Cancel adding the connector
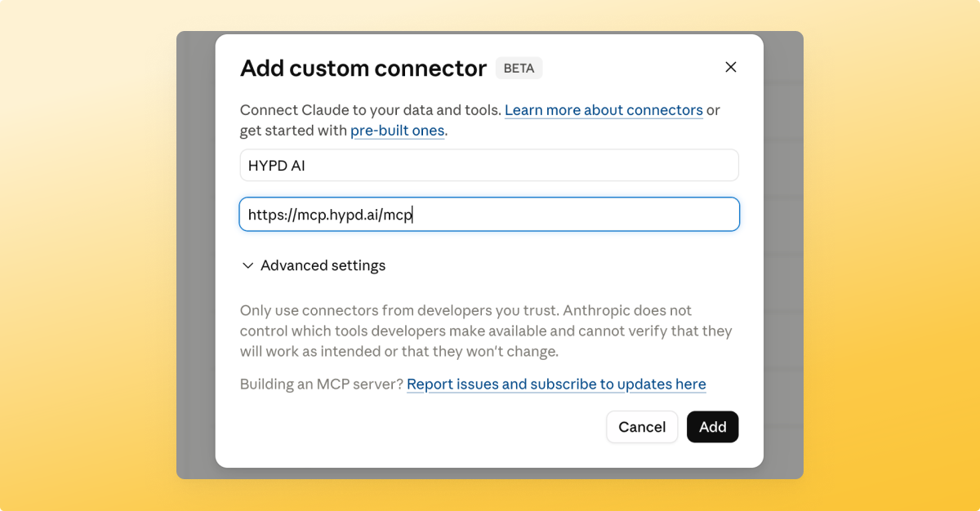 pyautogui.click(x=642, y=427)
